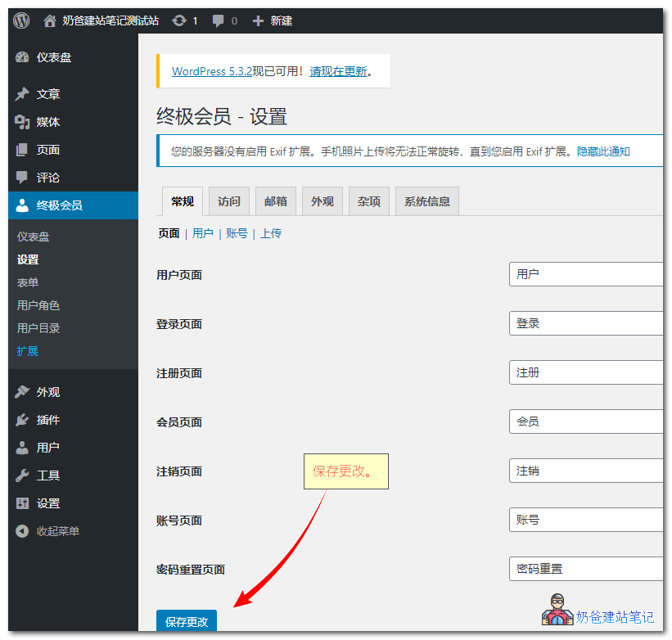Open 文章 menu in sidebar
The image size is (672, 640).
48,94
